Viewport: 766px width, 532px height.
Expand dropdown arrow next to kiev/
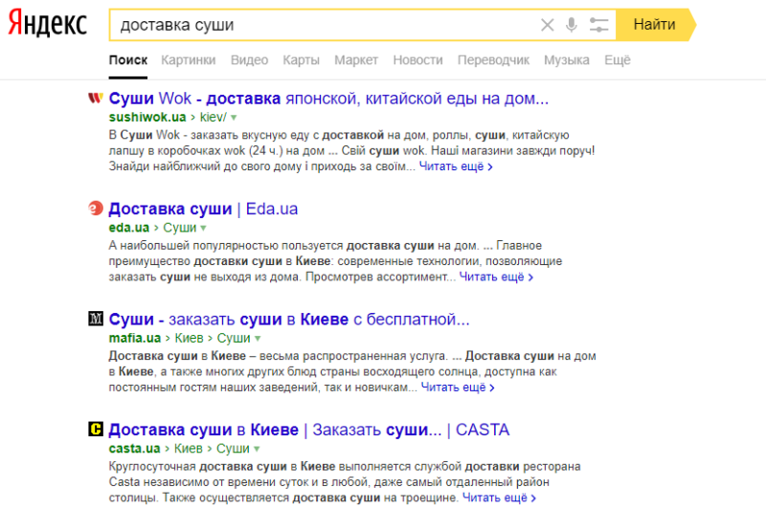pyautogui.click(x=234, y=118)
